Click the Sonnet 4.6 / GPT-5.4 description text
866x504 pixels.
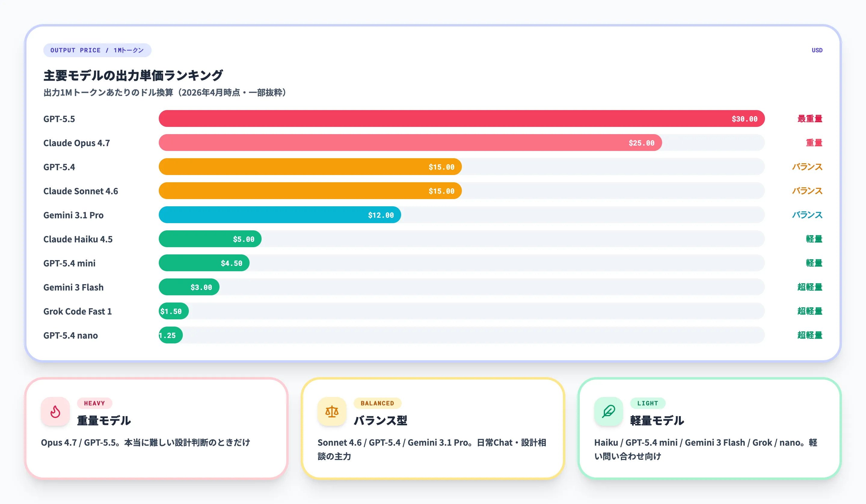[432, 449]
